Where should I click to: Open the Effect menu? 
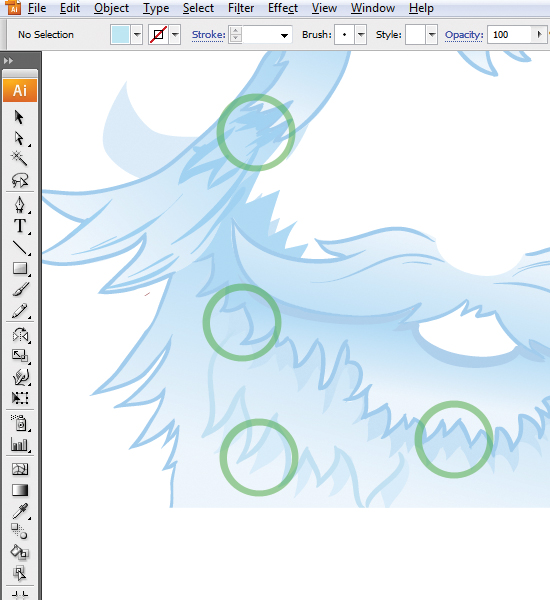[283, 8]
